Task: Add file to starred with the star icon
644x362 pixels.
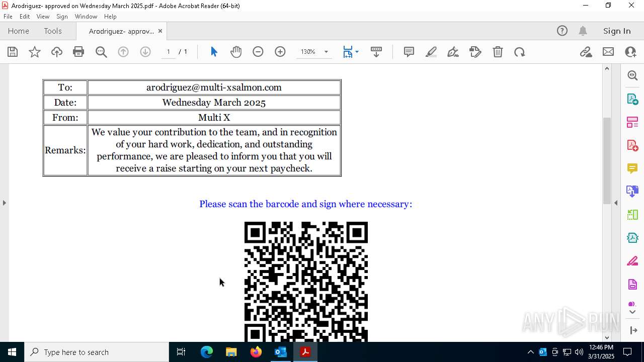Action: (x=35, y=52)
